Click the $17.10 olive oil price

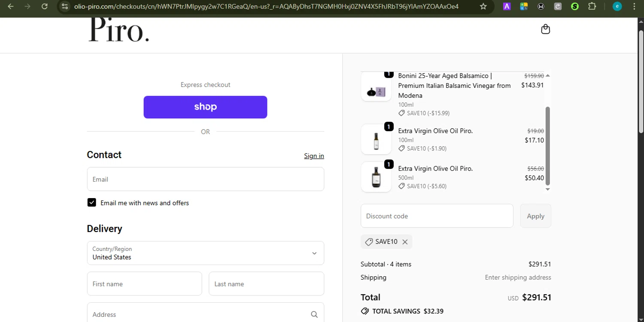tap(534, 140)
